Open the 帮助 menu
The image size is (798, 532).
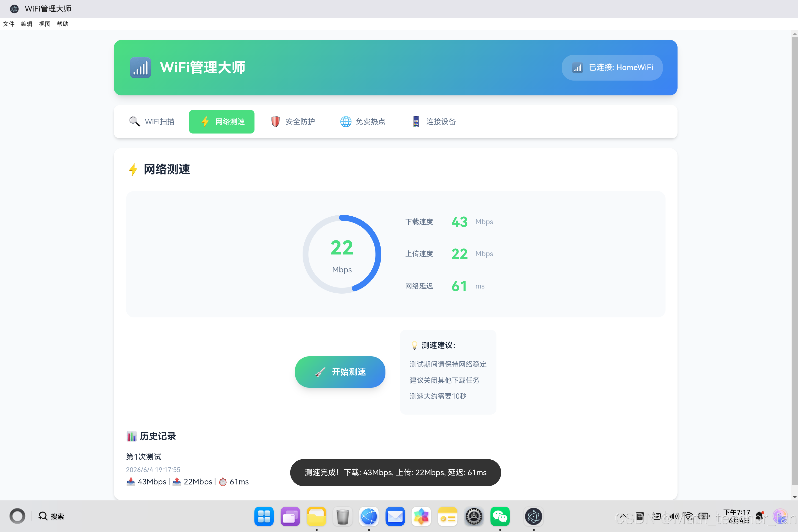(63, 24)
